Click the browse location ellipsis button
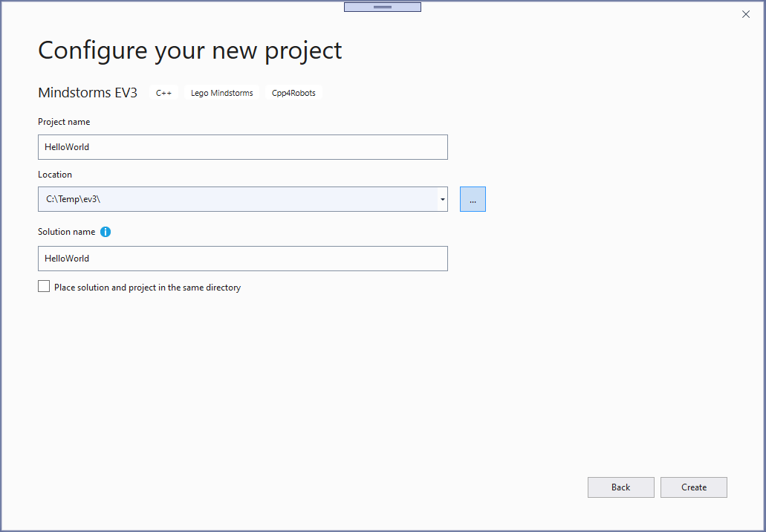The width and height of the screenshot is (766, 532). tap(473, 199)
